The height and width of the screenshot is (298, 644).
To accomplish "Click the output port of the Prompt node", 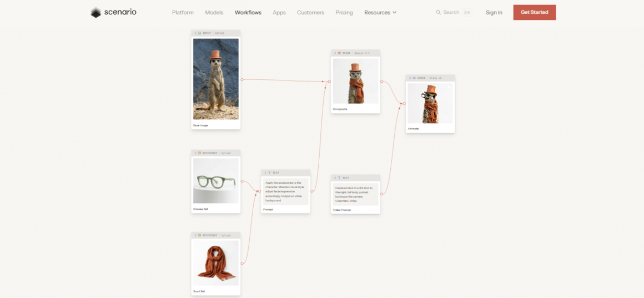I will pos(312,191).
